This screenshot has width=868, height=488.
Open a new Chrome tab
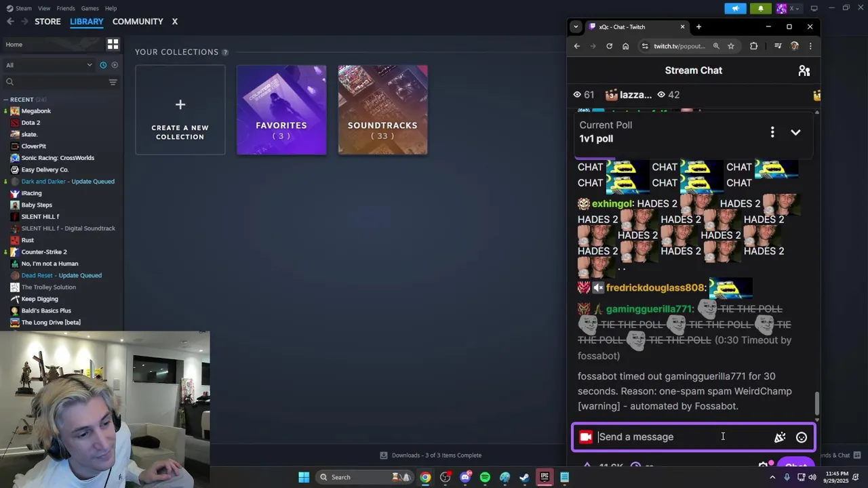click(x=698, y=27)
